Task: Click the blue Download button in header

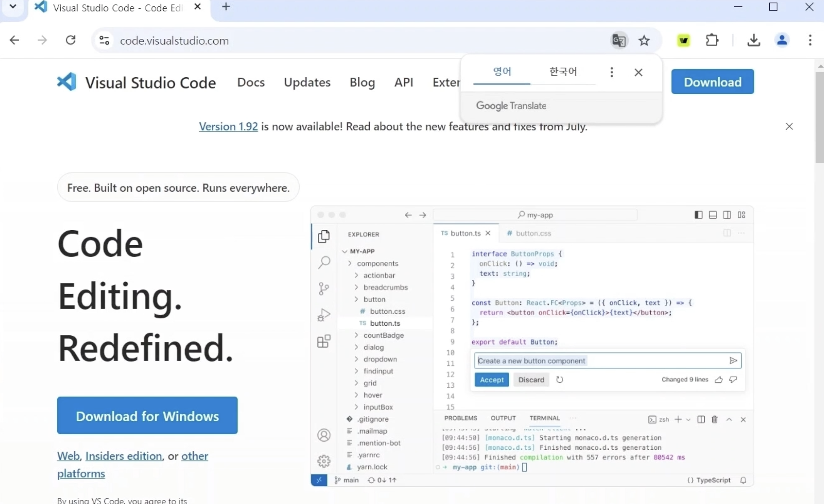Action: click(712, 82)
